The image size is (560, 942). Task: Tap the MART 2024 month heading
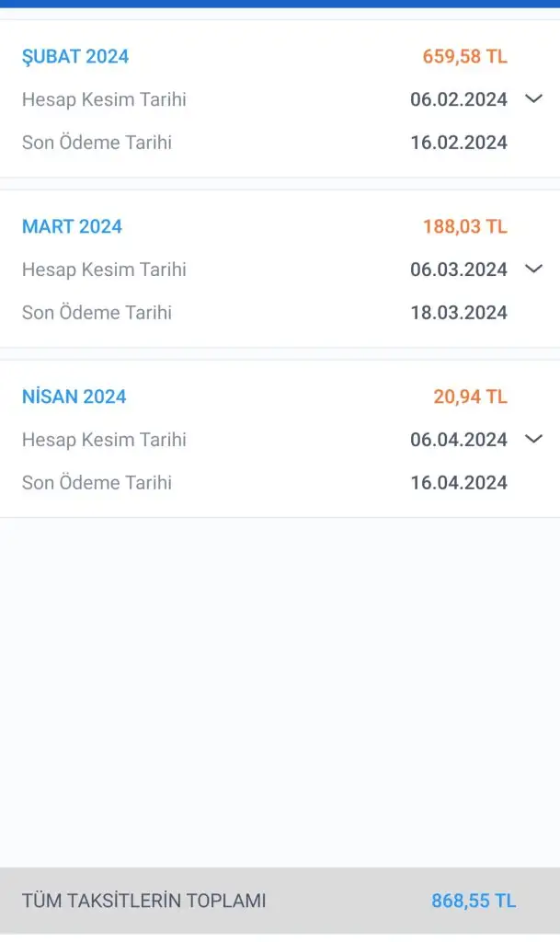point(72,227)
